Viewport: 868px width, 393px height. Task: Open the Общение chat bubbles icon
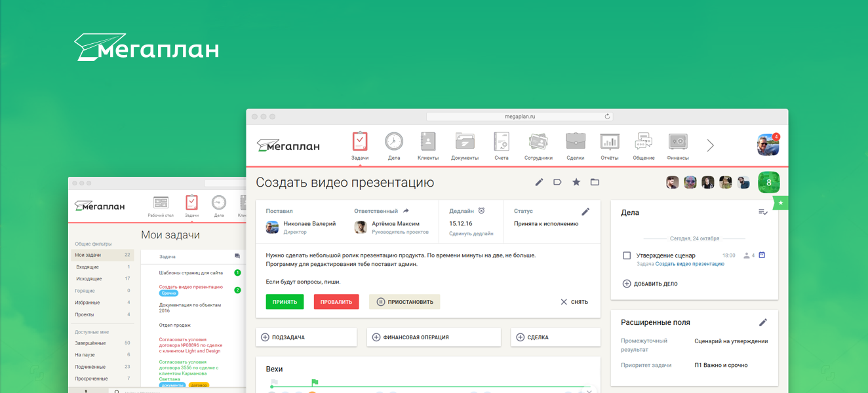[x=644, y=146]
